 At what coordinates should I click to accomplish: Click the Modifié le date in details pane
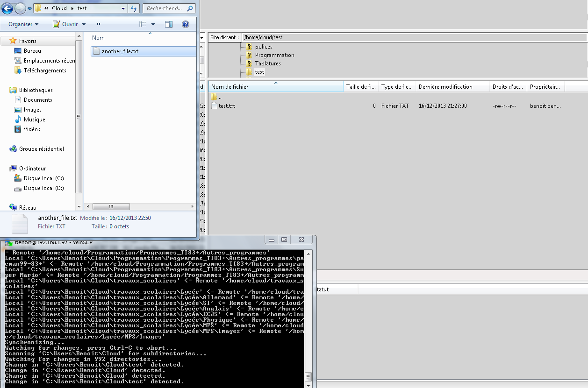click(x=130, y=218)
